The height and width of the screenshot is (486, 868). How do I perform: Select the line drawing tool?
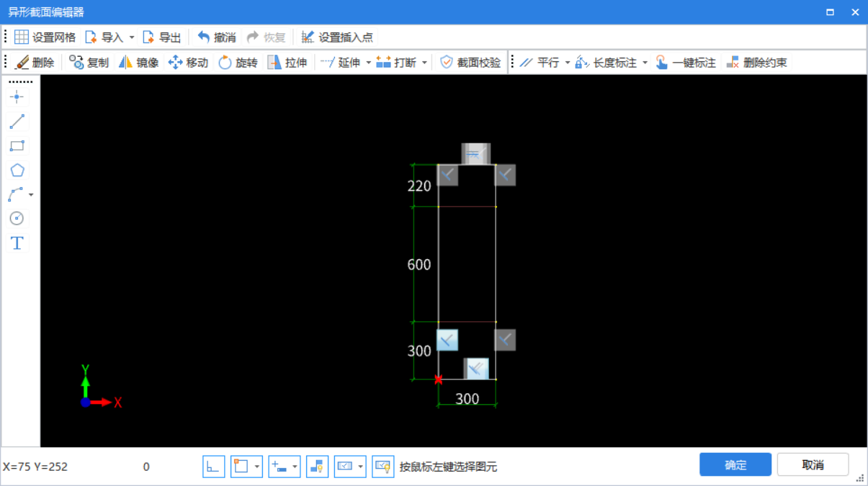click(x=17, y=122)
